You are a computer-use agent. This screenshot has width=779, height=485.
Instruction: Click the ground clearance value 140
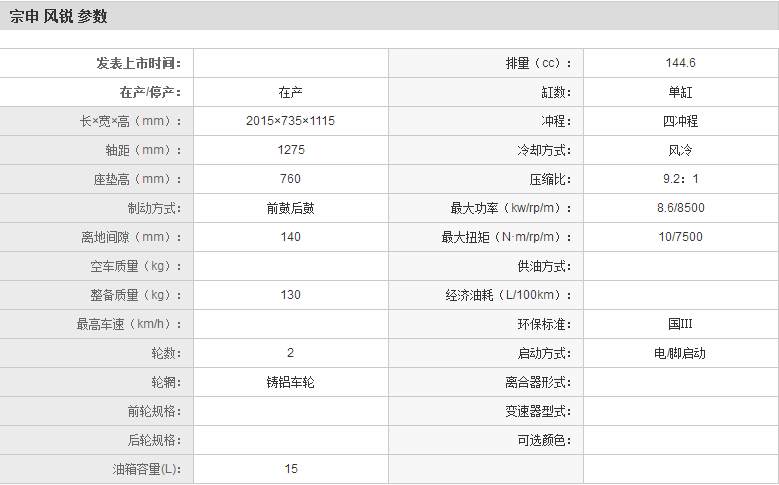pyautogui.click(x=290, y=237)
